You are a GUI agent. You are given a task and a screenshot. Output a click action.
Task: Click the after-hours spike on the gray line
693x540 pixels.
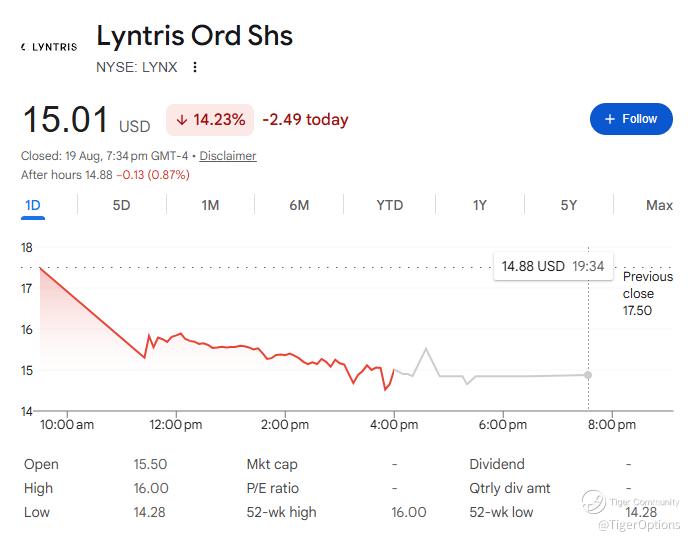[426, 349]
